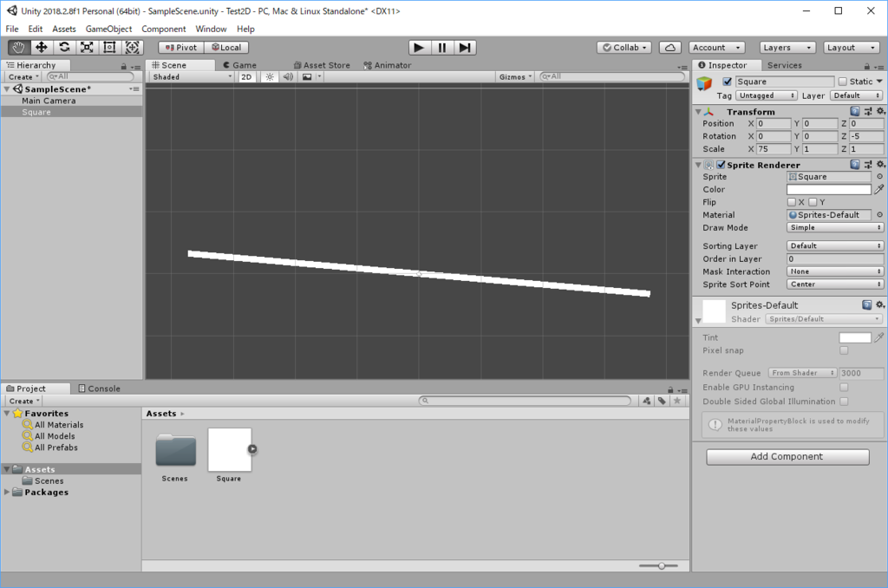The image size is (888, 588).
Task: Enable the Pixel snap checkbox
Action: coord(844,350)
